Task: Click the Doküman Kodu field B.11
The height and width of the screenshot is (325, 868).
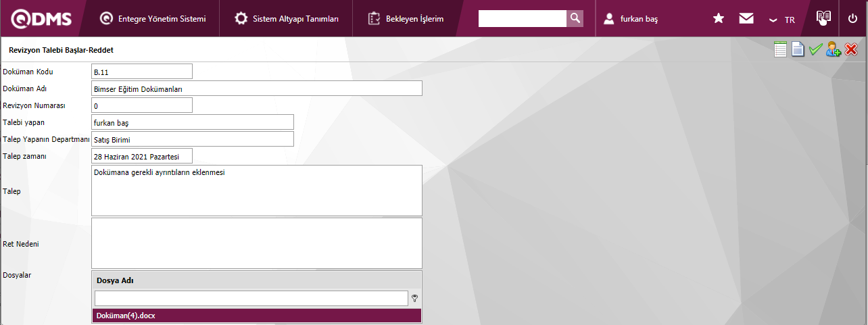Action: (x=142, y=71)
